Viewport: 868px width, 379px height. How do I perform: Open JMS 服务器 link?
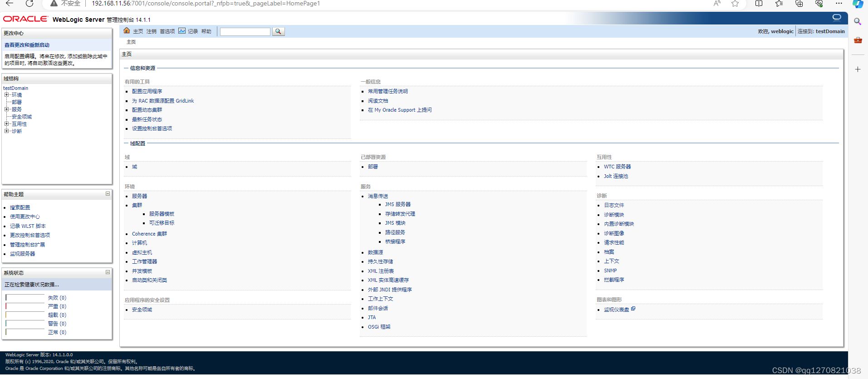tap(398, 204)
